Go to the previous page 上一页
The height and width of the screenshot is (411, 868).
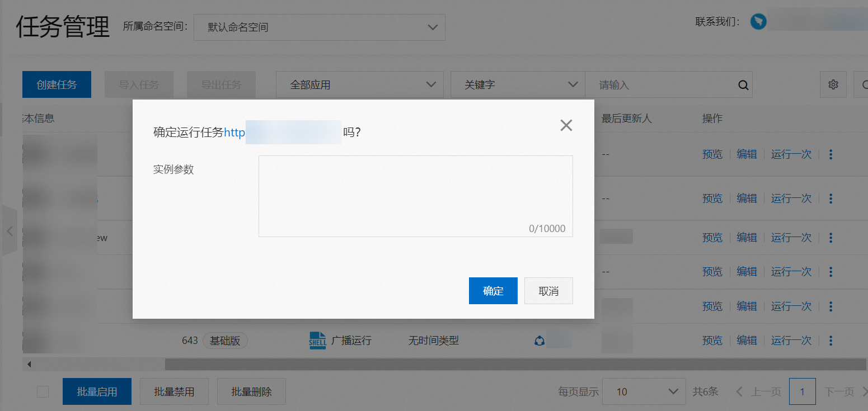click(759, 391)
